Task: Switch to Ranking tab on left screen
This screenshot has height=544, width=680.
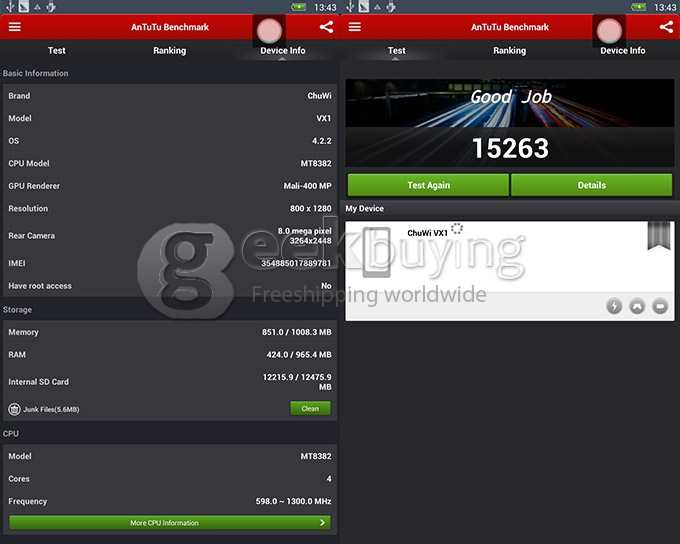Action: pos(170,51)
